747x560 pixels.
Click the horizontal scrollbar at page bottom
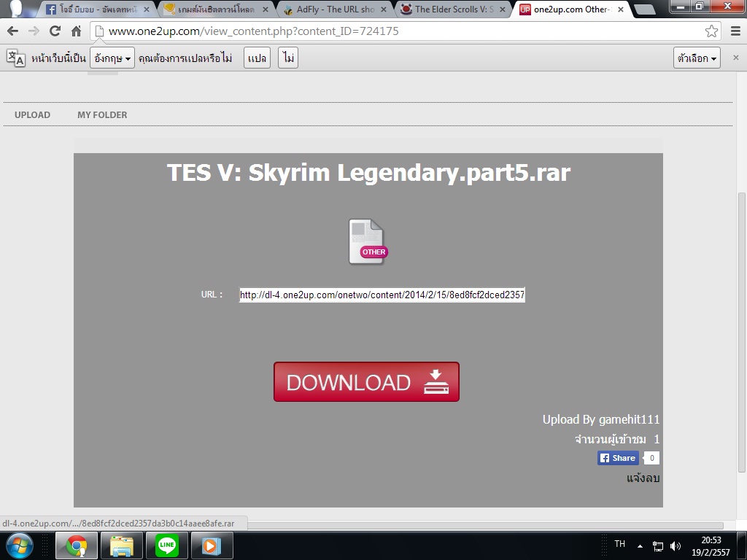click(485, 526)
